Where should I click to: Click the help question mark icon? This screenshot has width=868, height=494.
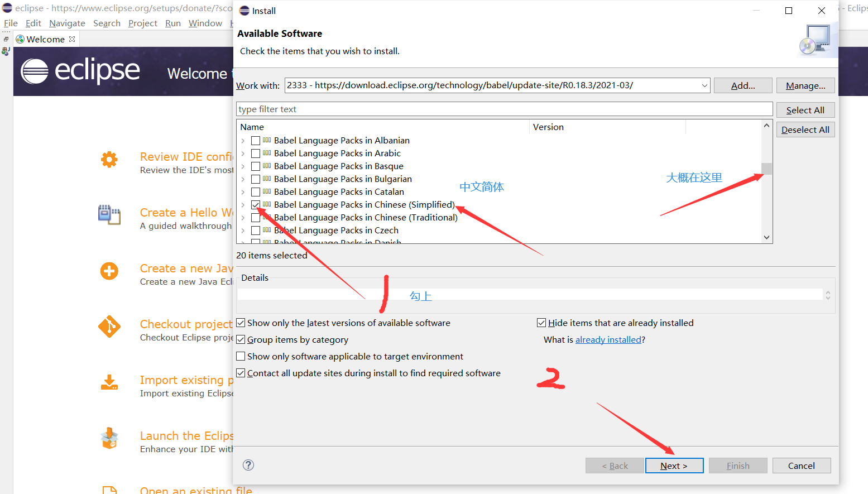(248, 465)
